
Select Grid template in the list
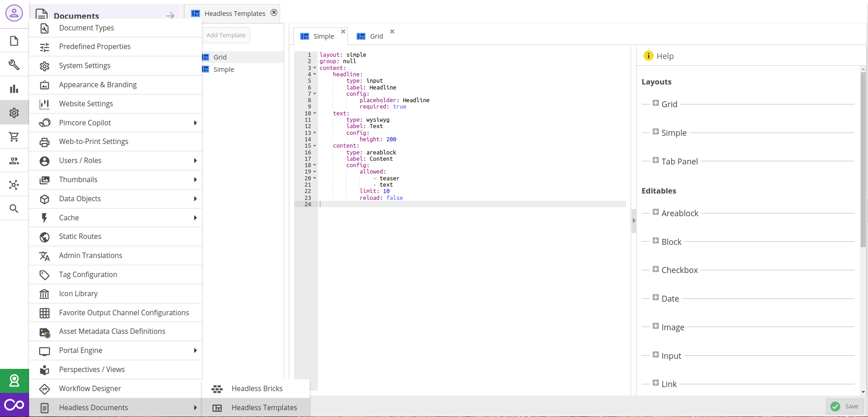(x=242, y=57)
